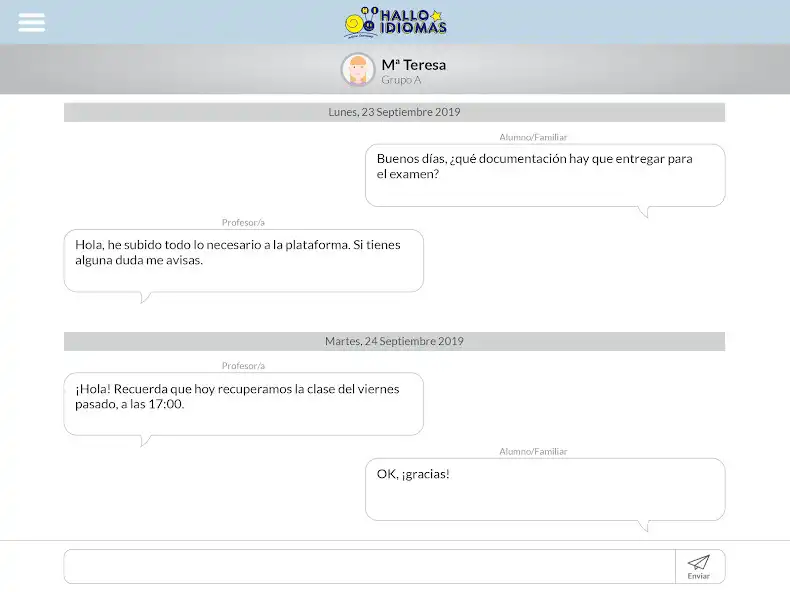This screenshot has height=592, width=790.
Task: Select the message about recovering Friday's class
Action: (244, 404)
